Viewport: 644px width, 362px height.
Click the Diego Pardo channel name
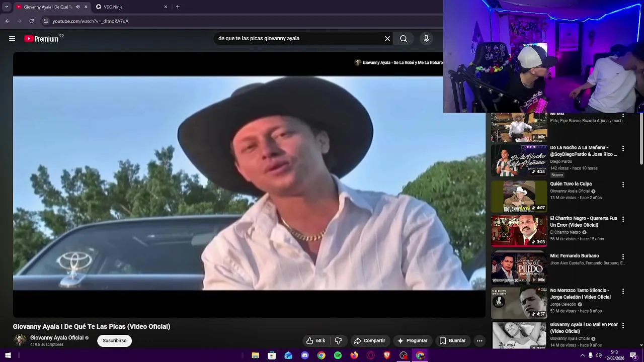[561, 161]
